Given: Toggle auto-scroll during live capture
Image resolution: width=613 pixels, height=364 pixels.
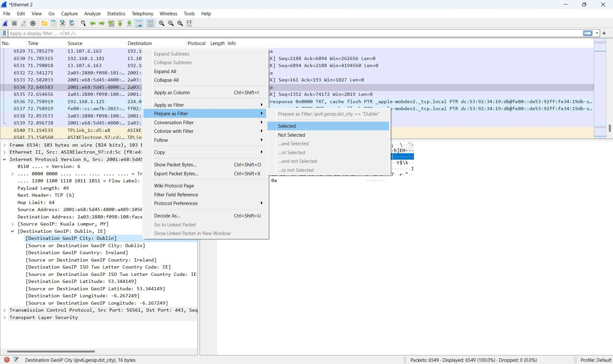Looking at the screenshot, I should [x=139, y=23].
